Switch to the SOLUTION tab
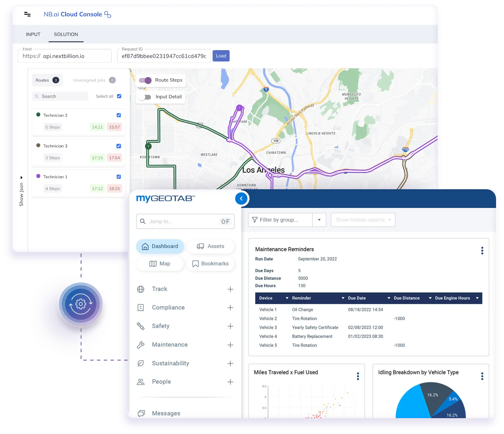 (x=66, y=34)
